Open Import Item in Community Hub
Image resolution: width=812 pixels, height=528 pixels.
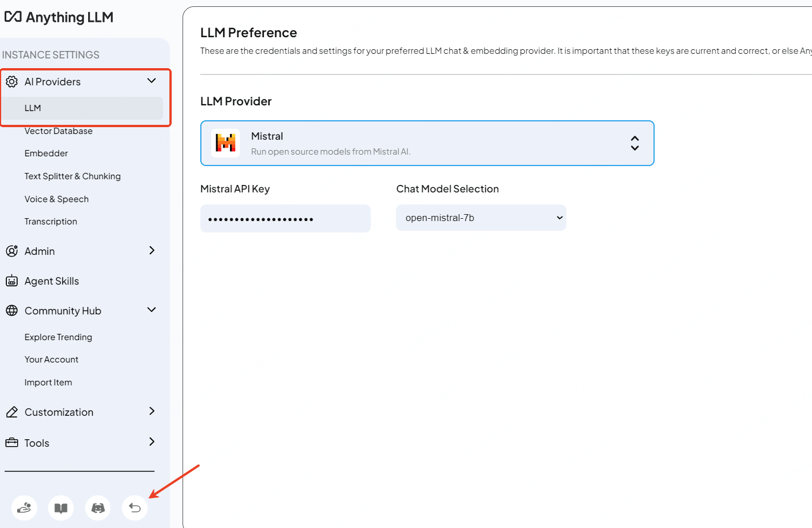coord(48,383)
